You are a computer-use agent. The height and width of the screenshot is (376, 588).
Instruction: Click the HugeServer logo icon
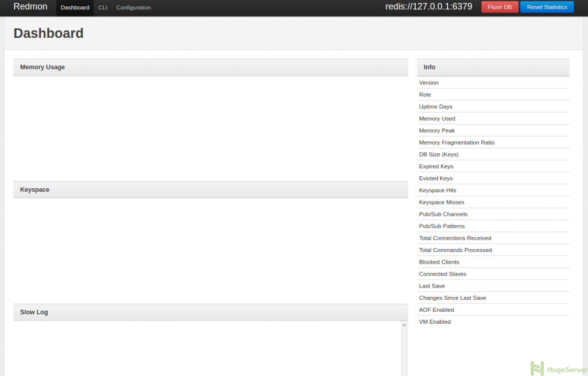coord(538,367)
